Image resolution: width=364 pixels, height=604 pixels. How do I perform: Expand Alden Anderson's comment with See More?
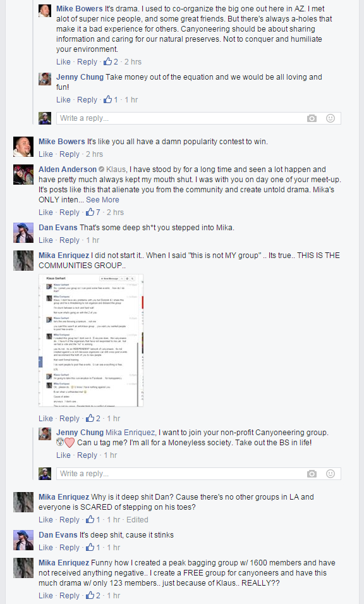tap(102, 199)
